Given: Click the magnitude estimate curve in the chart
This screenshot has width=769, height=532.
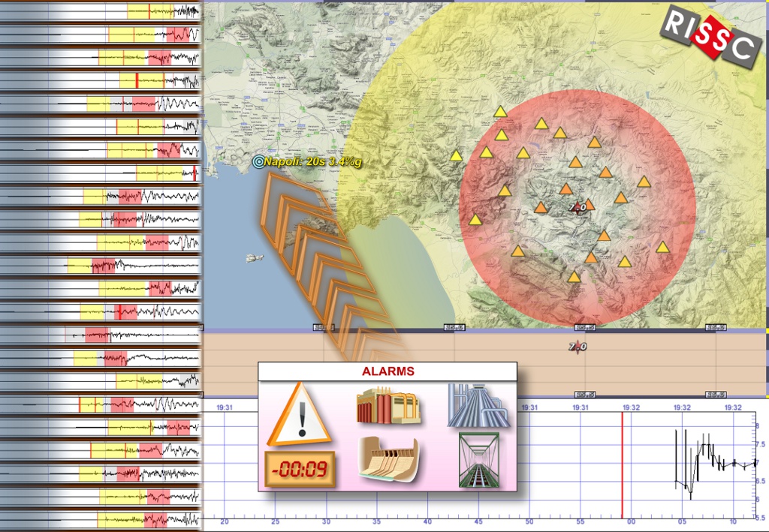Looking at the screenshot, I should (715, 463).
